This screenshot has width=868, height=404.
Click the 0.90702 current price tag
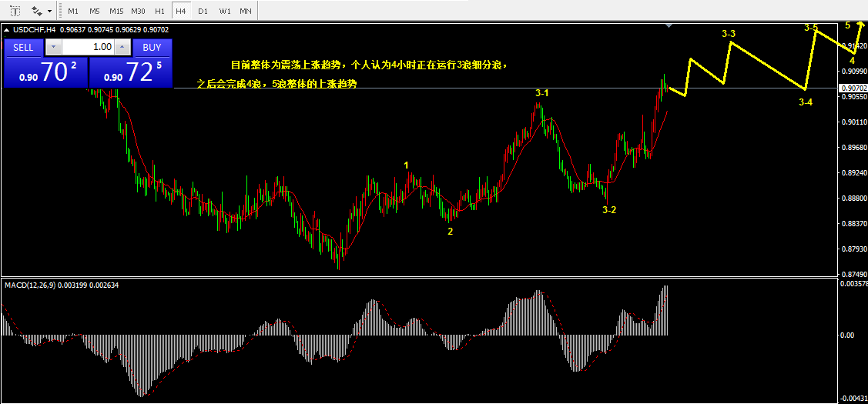click(853, 88)
